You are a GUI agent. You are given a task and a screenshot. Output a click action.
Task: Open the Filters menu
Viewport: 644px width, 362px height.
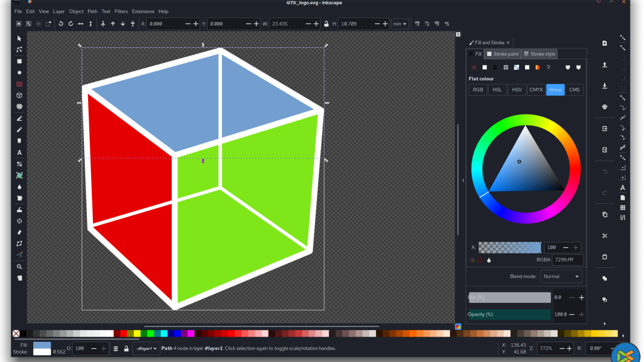coord(121,11)
